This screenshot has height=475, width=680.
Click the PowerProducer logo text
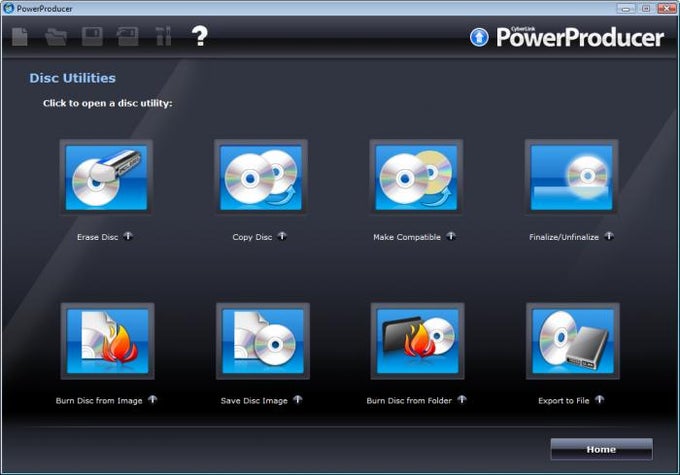point(580,37)
